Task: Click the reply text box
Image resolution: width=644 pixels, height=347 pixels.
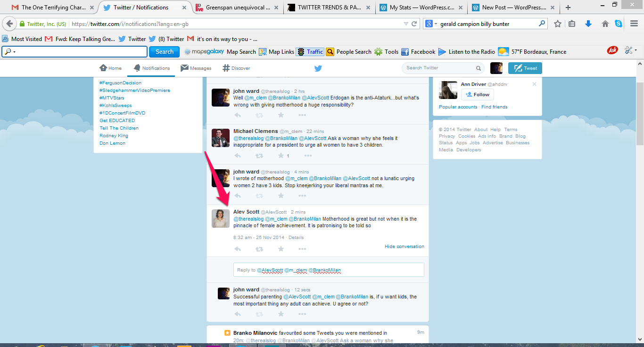Action: (329, 270)
